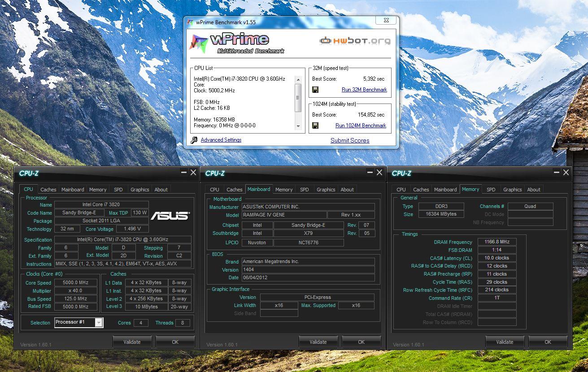Run the 1024M Benchmark
The image size is (588, 372).
361,125
